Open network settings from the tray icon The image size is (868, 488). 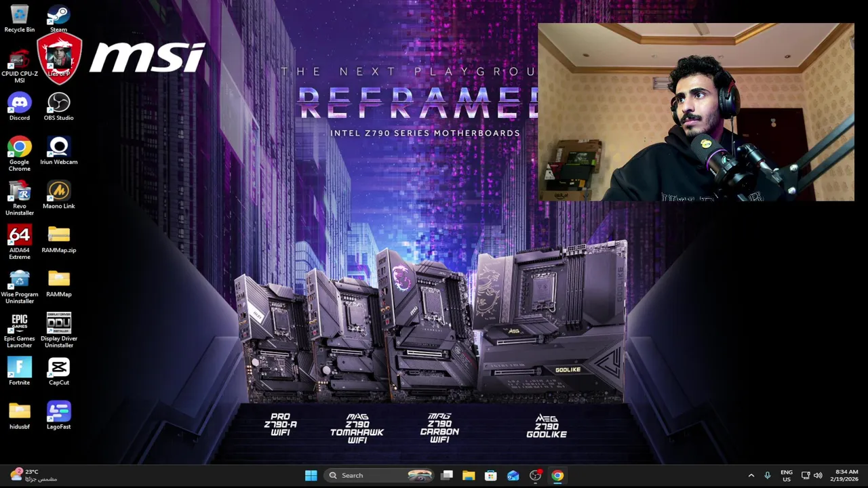click(x=806, y=475)
